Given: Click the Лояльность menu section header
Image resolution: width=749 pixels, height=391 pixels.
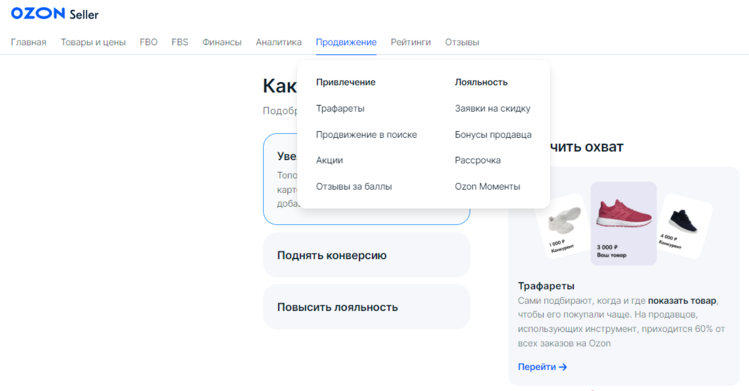Looking at the screenshot, I should coord(481,82).
